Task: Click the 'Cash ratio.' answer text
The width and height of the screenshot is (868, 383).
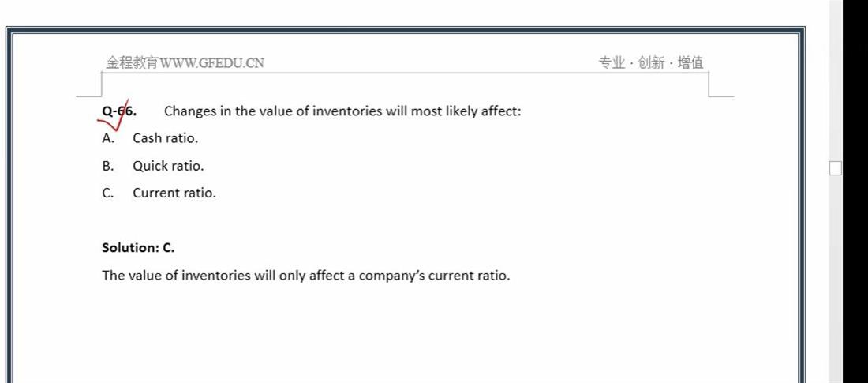Action: pyautogui.click(x=165, y=138)
